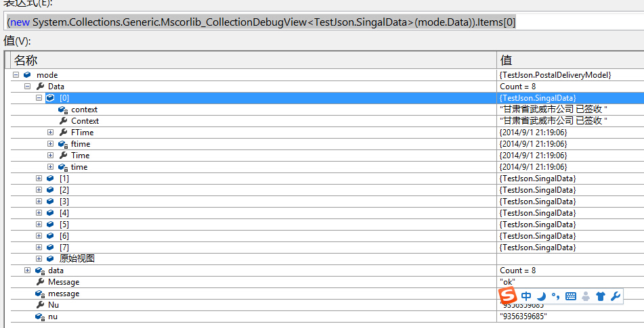Collapse the [0] item node
This screenshot has height=328, width=644.
coord(39,98)
